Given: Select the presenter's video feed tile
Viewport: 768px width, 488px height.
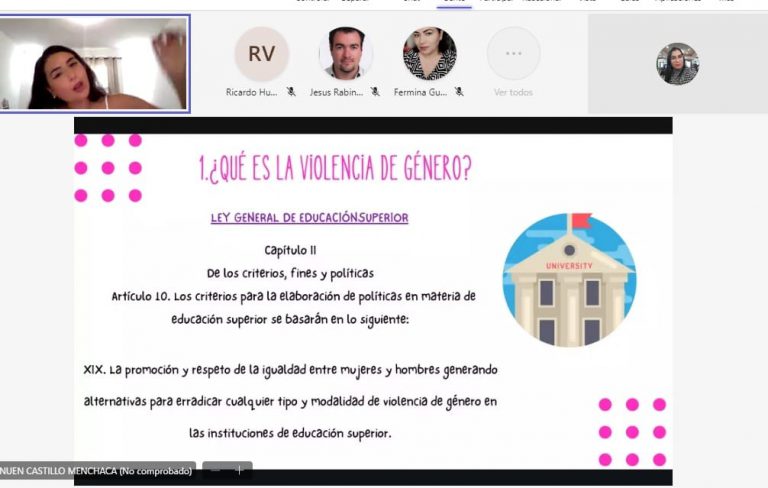Looking at the screenshot, I should (95, 63).
